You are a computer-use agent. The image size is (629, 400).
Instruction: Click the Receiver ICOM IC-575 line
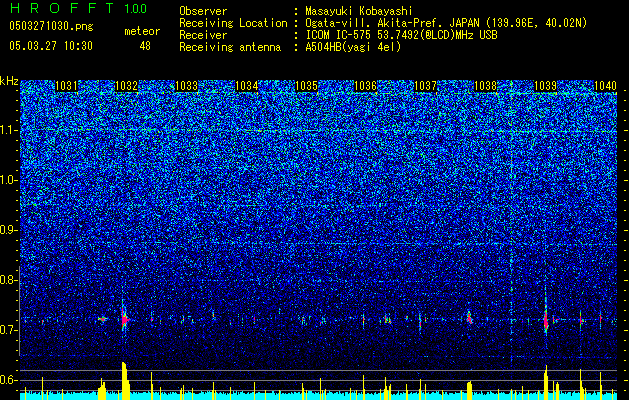click(401, 35)
